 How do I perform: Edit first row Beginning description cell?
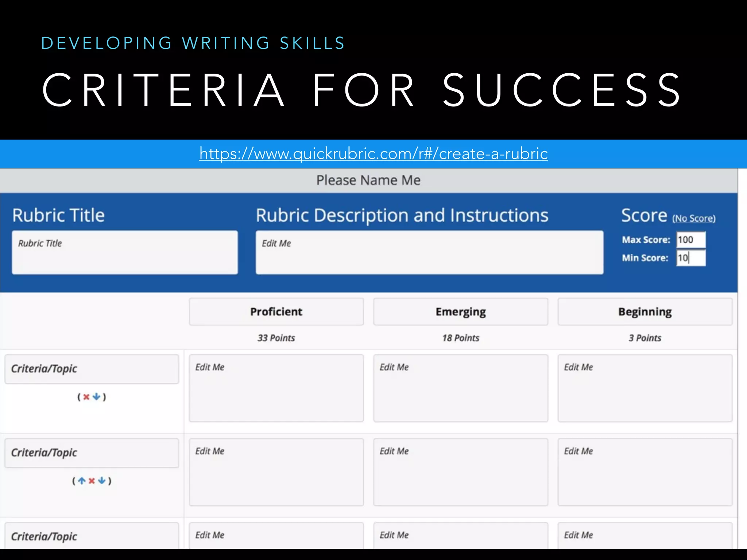(645, 388)
